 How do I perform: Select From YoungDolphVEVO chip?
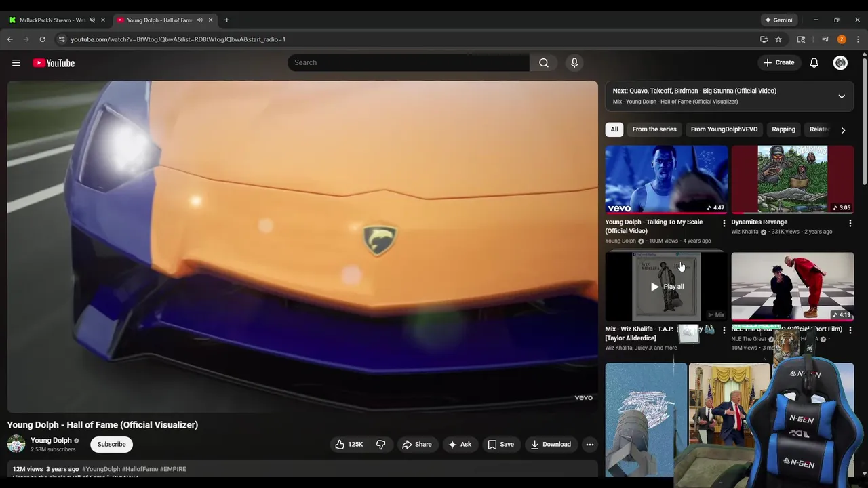click(724, 129)
